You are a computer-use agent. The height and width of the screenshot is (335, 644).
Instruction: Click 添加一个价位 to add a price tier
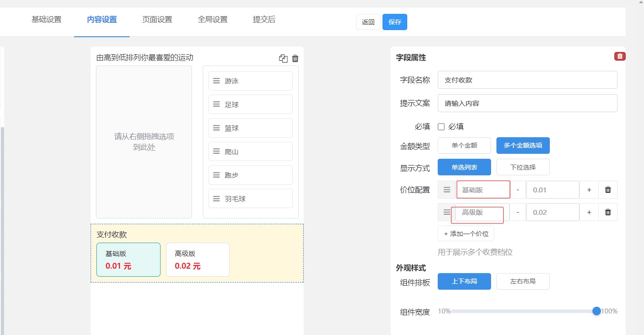click(466, 234)
